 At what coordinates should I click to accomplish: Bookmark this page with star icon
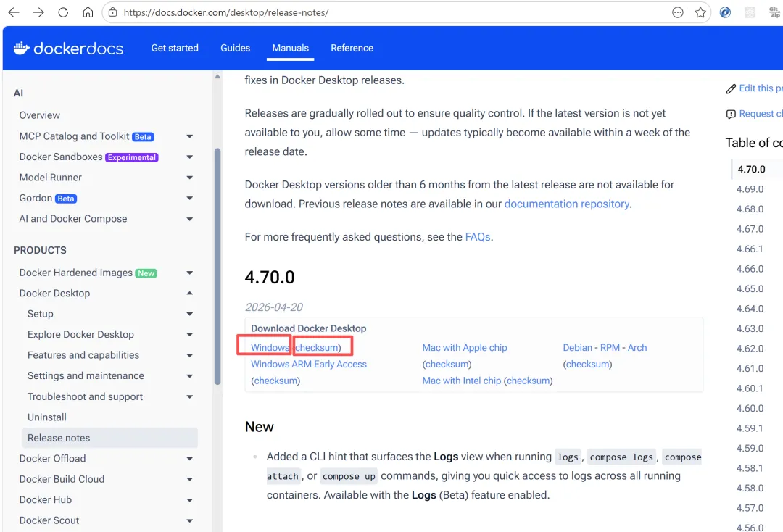(x=700, y=12)
